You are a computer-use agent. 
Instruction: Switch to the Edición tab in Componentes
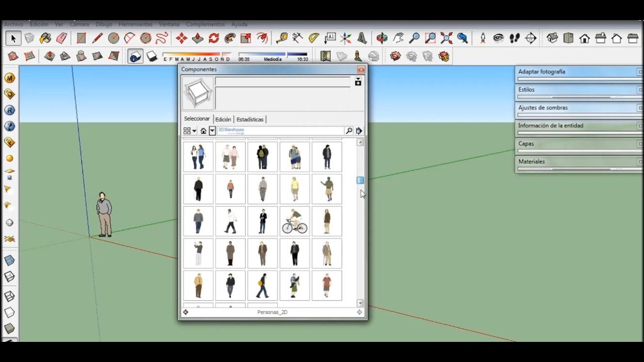223,119
